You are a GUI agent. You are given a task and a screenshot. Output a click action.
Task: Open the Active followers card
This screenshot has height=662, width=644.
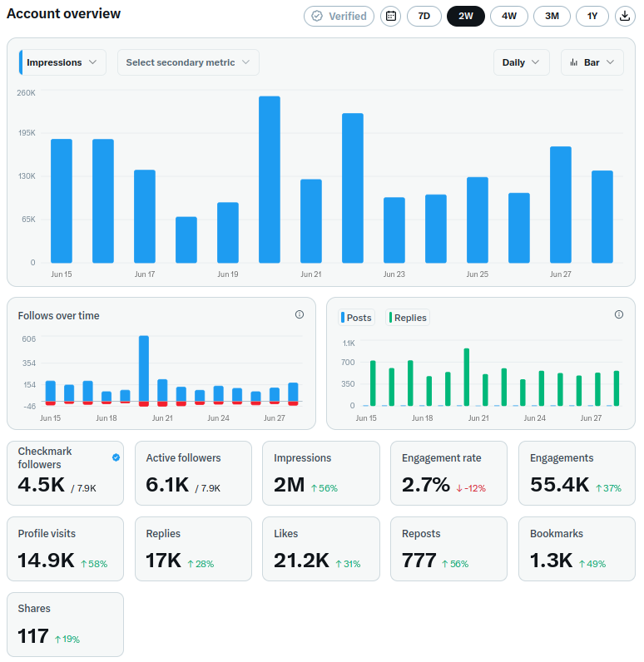click(x=193, y=473)
